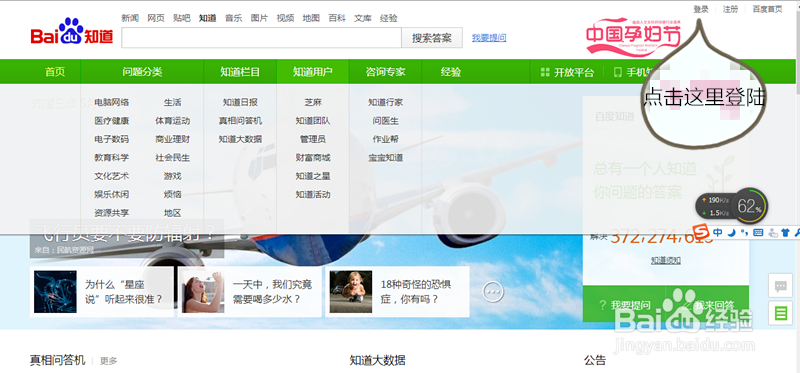Choose 文化艺术 category
800x373 pixels.
[x=112, y=176]
